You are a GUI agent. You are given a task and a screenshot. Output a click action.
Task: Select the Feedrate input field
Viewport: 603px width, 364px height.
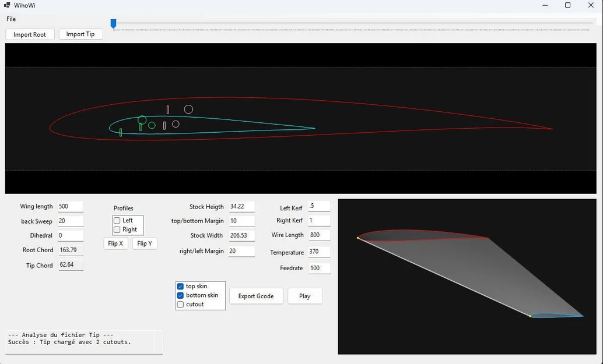(318, 268)
